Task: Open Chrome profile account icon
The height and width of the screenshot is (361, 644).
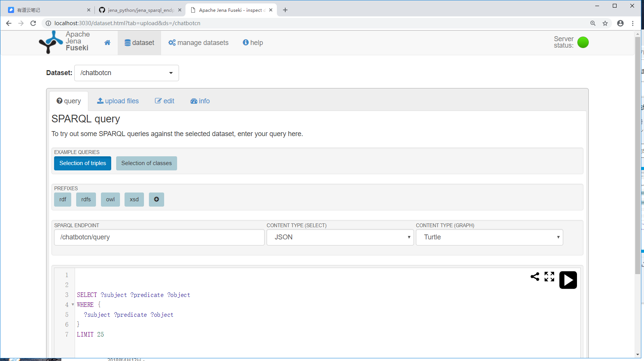Action: coord(620,23)
